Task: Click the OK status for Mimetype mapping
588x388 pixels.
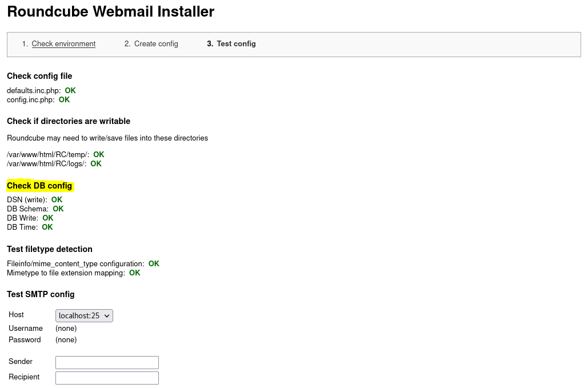Action: tap(135, 273)
